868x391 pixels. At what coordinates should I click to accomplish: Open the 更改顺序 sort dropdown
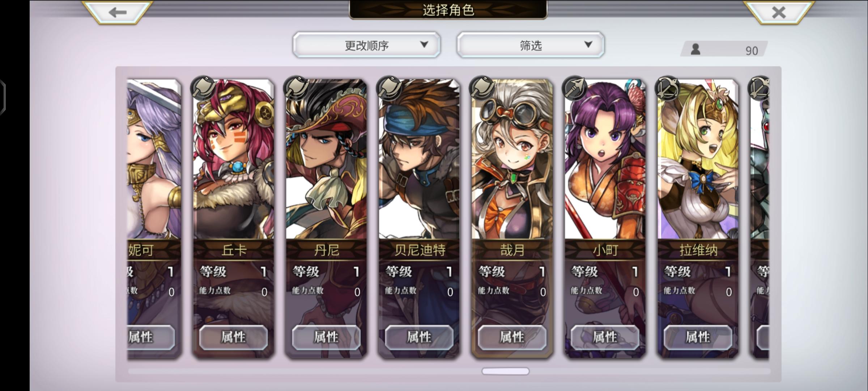[x=367, y=45]
